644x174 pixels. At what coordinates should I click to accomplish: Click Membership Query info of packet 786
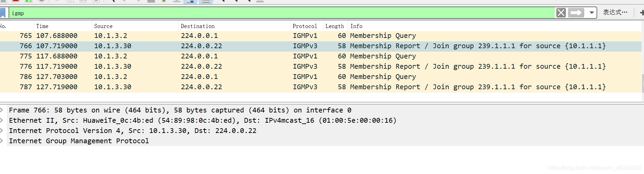pos(383,77)
